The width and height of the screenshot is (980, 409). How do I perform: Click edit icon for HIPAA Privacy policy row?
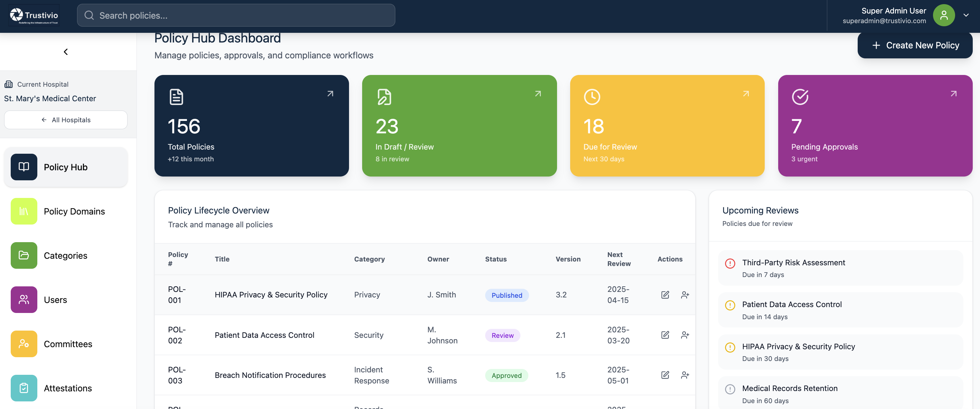(x=665, y=295)
